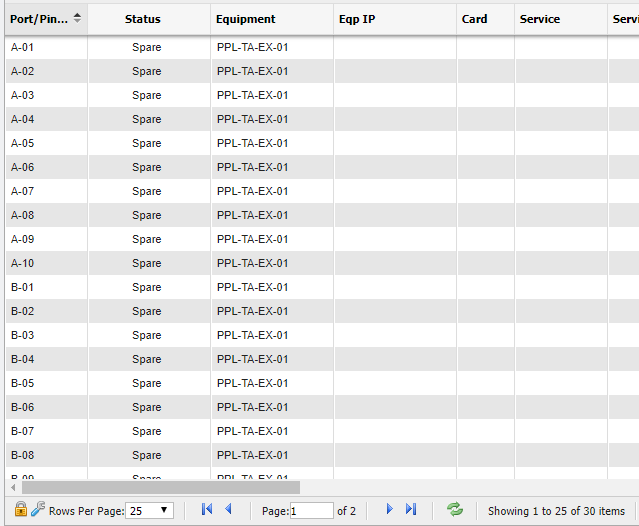Viewport: 639px width, 526px height.
Task: Go to the first page
Action: 207,509
